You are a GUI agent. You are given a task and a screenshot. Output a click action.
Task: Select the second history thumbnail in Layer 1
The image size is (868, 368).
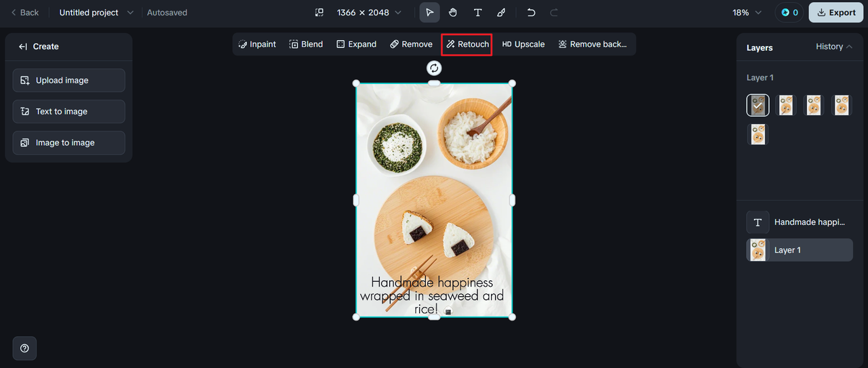tap(785, 105)
